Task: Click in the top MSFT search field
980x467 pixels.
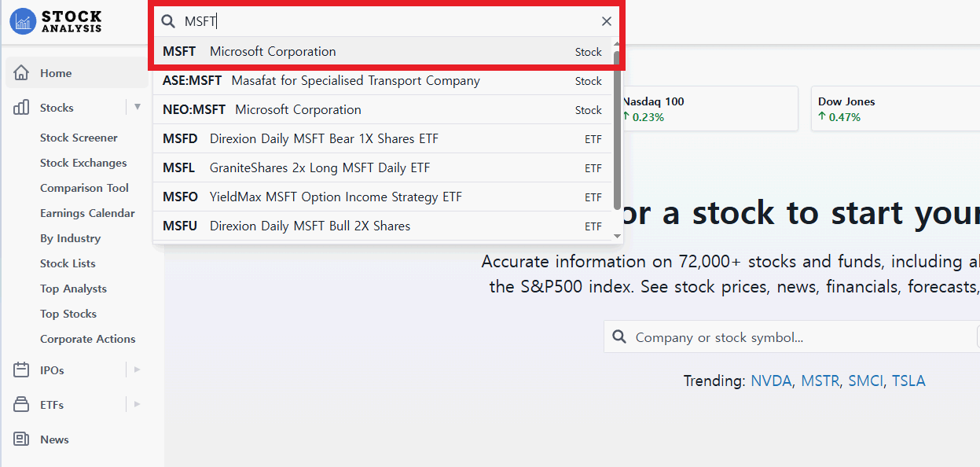Action: [387, 21]
